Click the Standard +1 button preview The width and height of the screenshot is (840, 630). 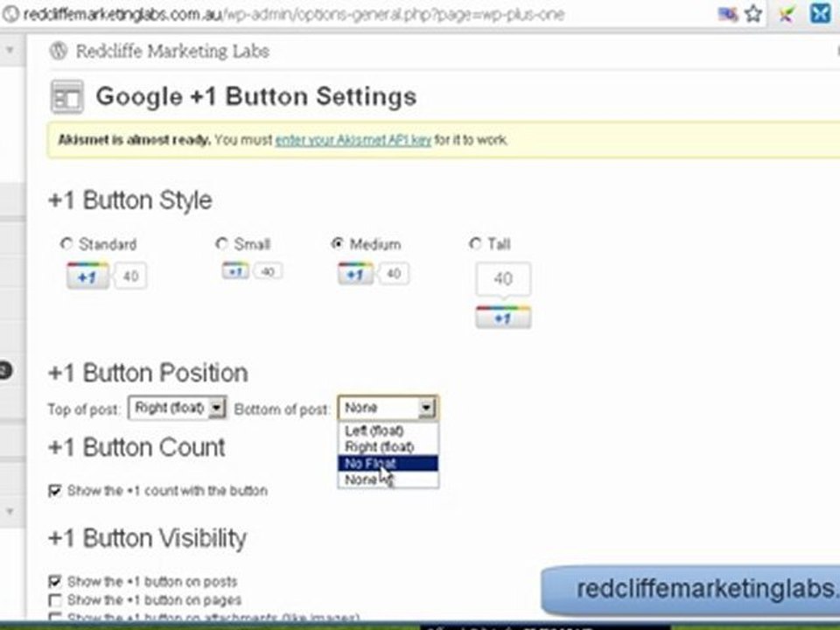(x=106, y=276)
